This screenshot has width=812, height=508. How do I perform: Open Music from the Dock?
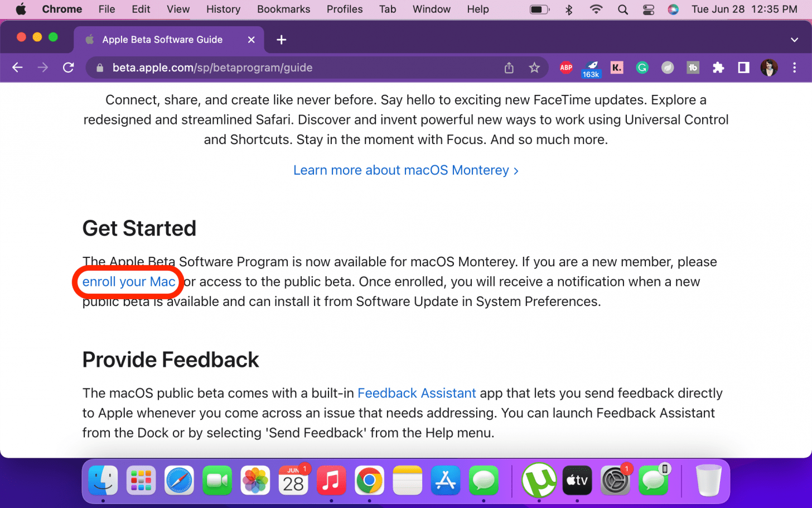point(331,481)
